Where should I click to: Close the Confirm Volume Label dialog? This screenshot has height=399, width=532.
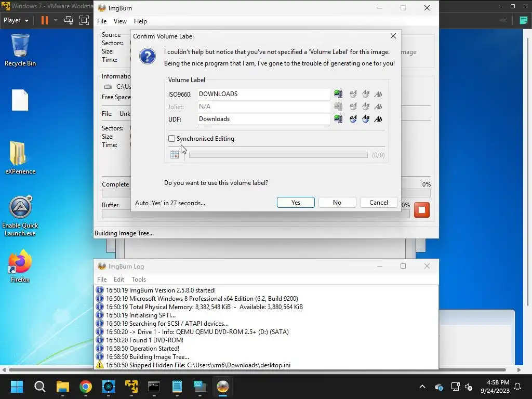[x=393, y=36]
